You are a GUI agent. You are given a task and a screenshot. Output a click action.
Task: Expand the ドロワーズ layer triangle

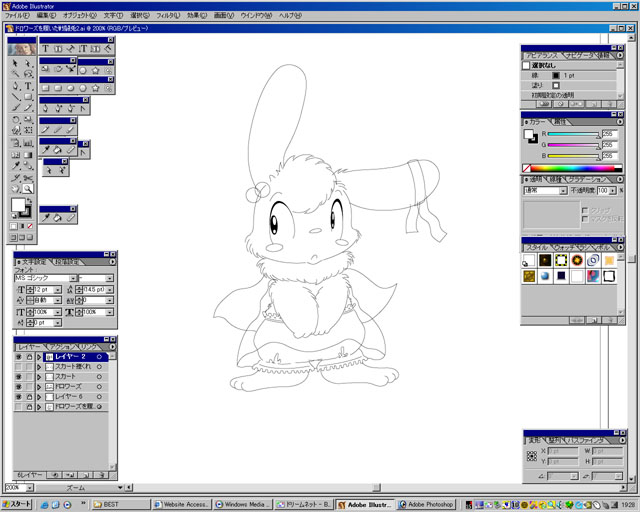(39, 387)
